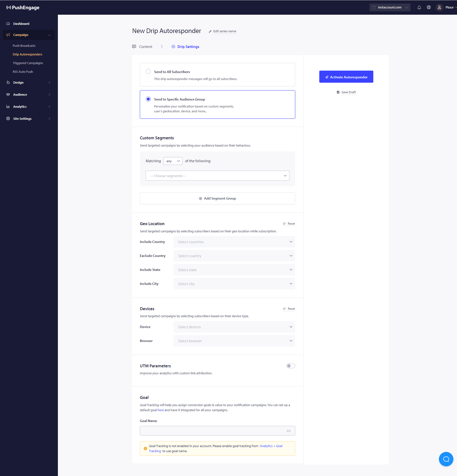Click the user profile avatar icon
The image size is (457, 476).
(x=439, y=7)
